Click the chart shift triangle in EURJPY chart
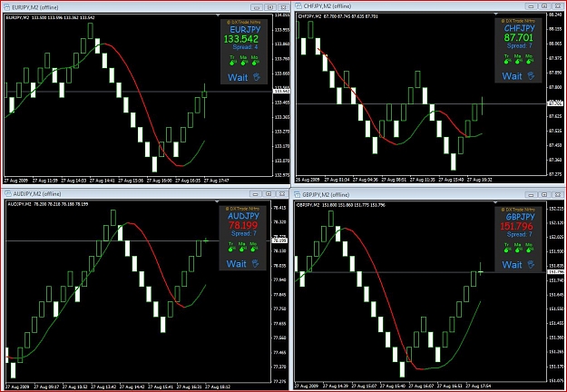 coord(218,15)
